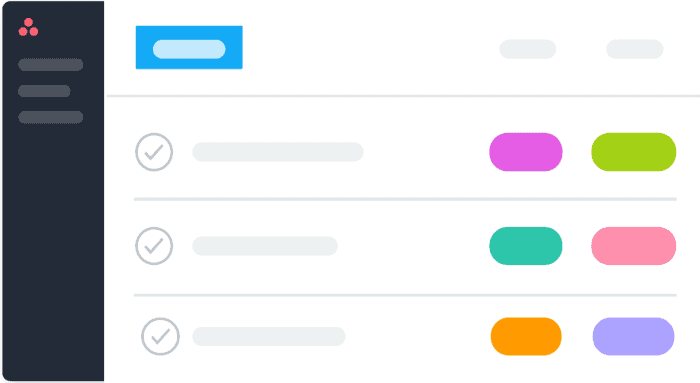Click the pink tag in second row

coord(634,246)
